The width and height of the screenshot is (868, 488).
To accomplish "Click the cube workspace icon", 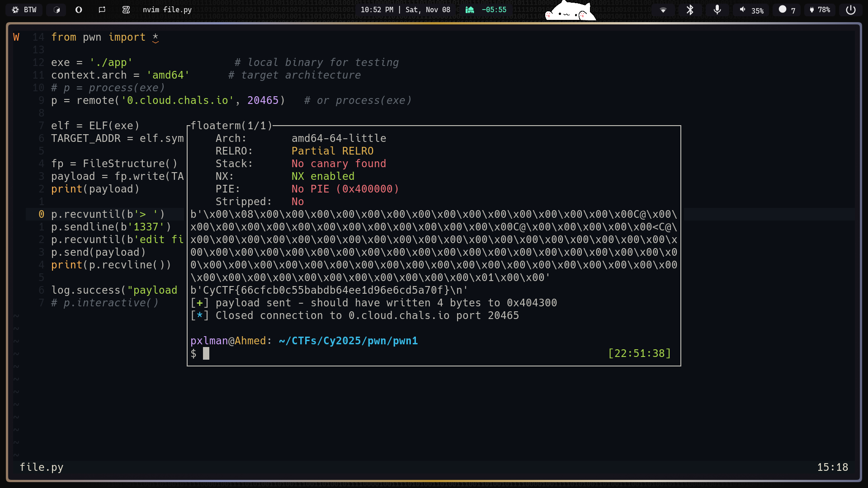I will click(57, 9).
